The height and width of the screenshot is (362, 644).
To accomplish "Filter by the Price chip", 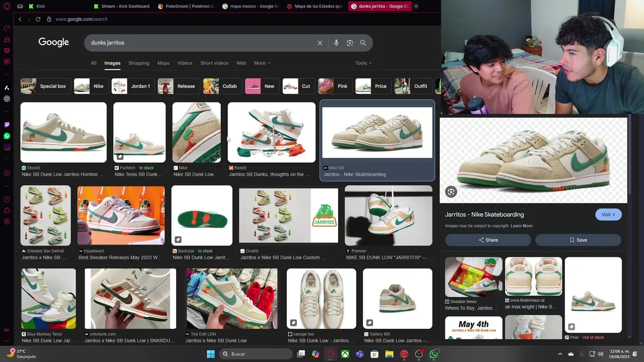I will point(373,86).
